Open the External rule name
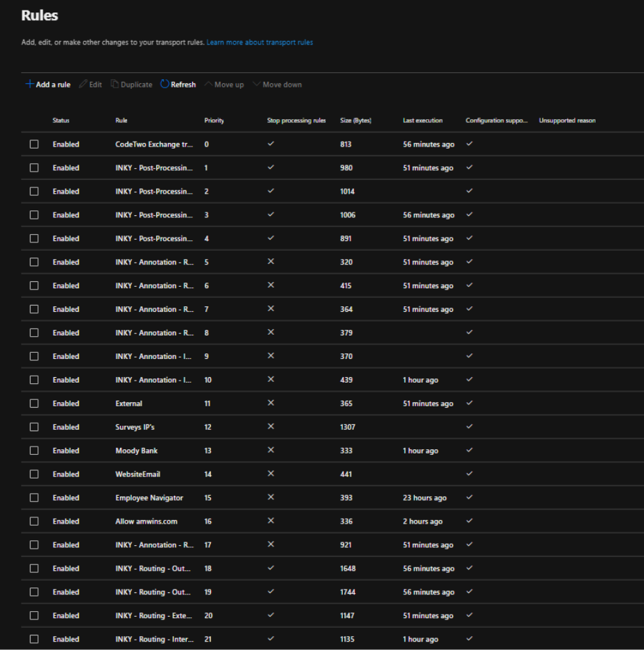The width and height of the screenshot is (644, 650). tap(129, 403)
